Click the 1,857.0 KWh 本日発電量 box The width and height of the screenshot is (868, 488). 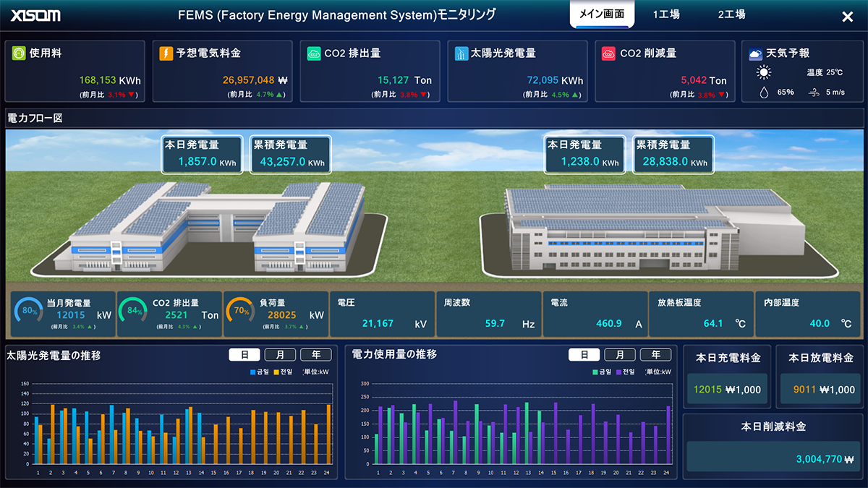tap(203, 154)
